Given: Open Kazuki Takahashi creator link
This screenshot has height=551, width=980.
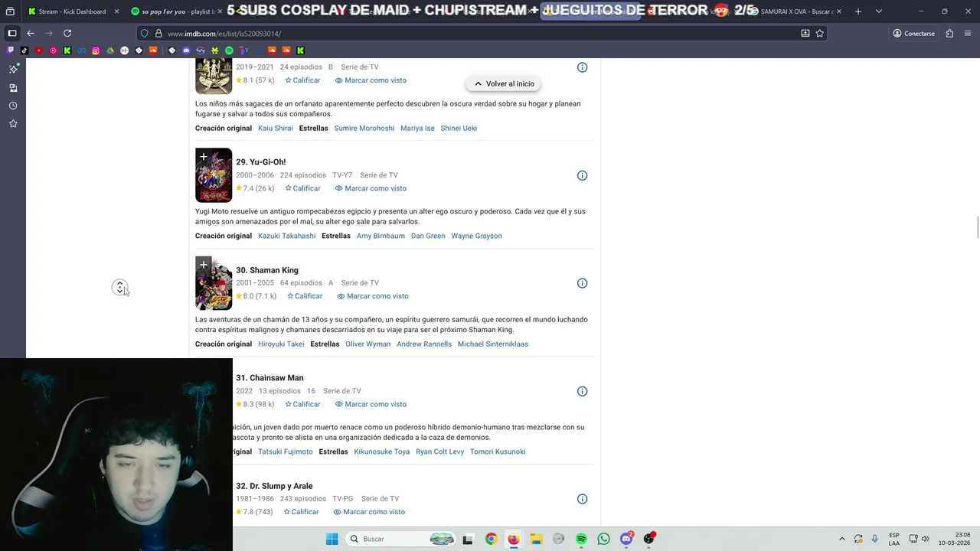Looking at the screenshot, I should tap(286, 236).
